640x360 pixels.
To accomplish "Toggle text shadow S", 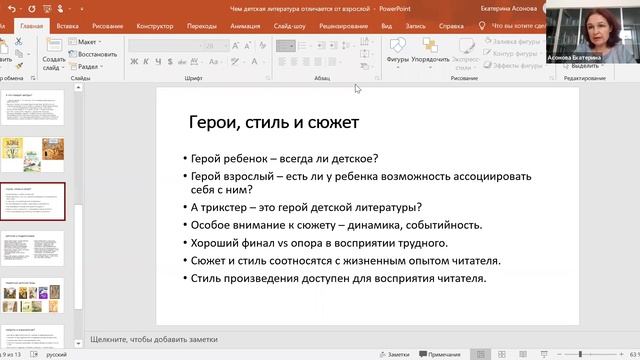I will tap(170, 62).
